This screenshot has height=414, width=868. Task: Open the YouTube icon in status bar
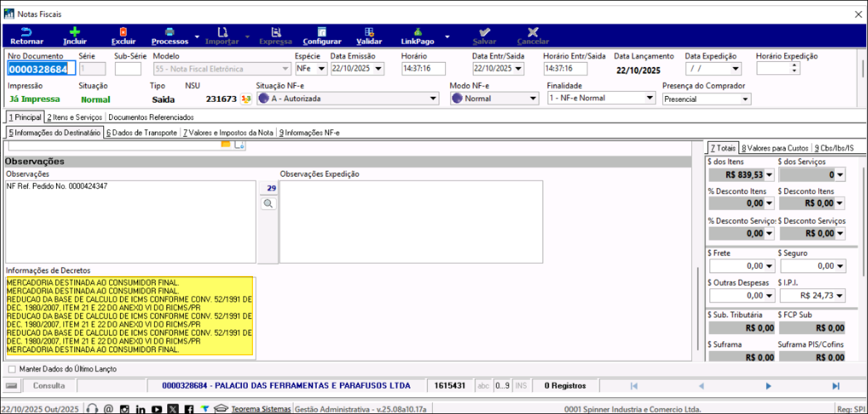[x=157, y=408]
